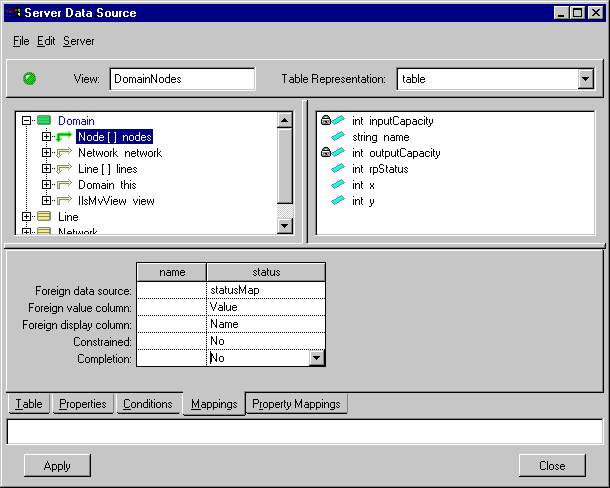Collapse the Domain tree node

click(27, 121)
